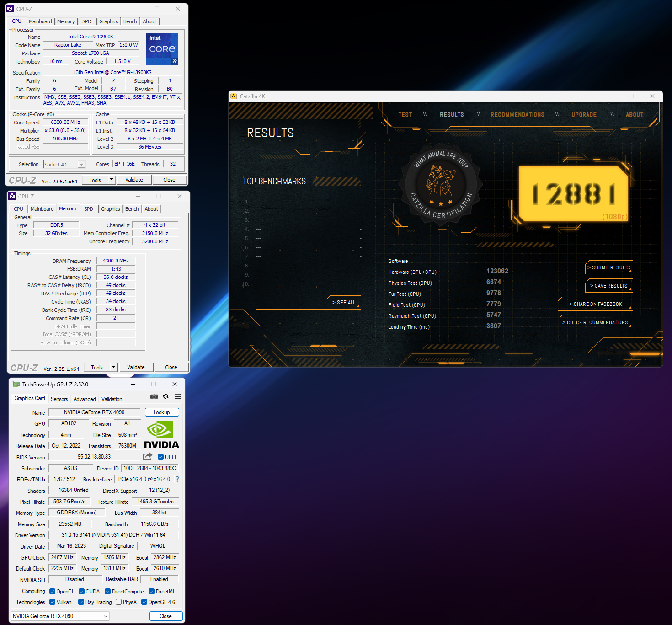Expand Tools dropdown arrow in top CPU-Z
Screen dimensions: 672x625
click(112, 180)
